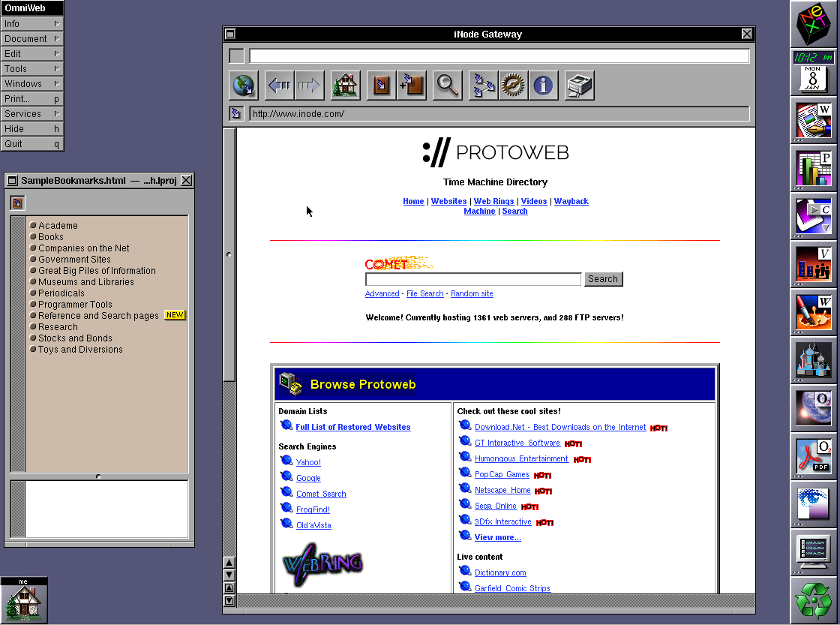840x625 pixels.
Task: Open the Videos link
Action: point(534,201)
